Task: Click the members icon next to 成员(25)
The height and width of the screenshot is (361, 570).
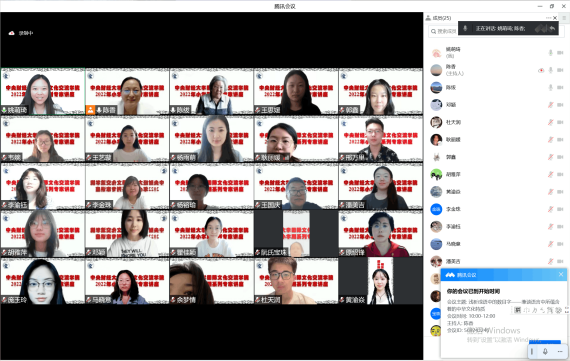Action: (428, 18)
